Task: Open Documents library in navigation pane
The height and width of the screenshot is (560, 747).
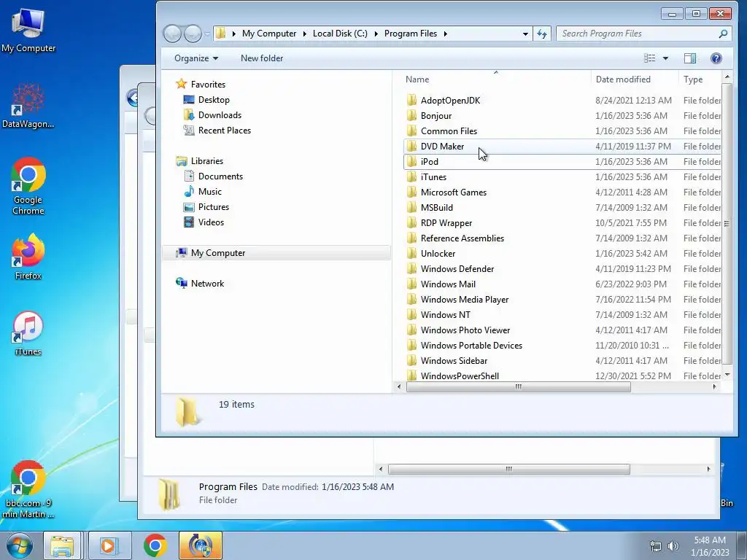Action: pyautogui.click(x=220, y=176)
